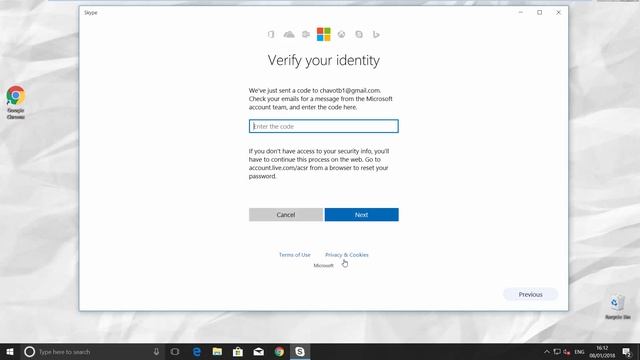Image resolution: width=640 pixels, height=360 pixels.
Task: Click the volume tray icon
Action: pyautogui.click(x=567, y=351)
